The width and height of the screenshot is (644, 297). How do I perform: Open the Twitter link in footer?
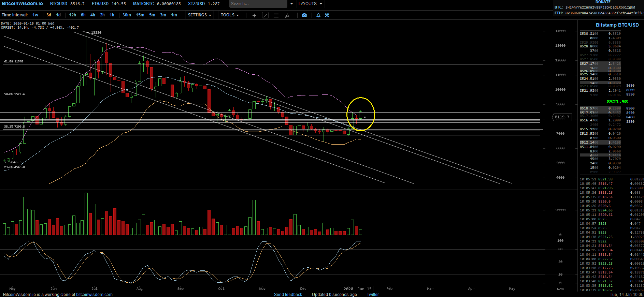(373, 295)
